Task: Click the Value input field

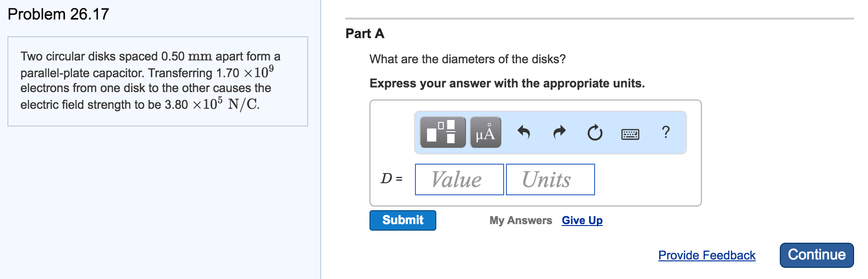Action: click(459, 179)
